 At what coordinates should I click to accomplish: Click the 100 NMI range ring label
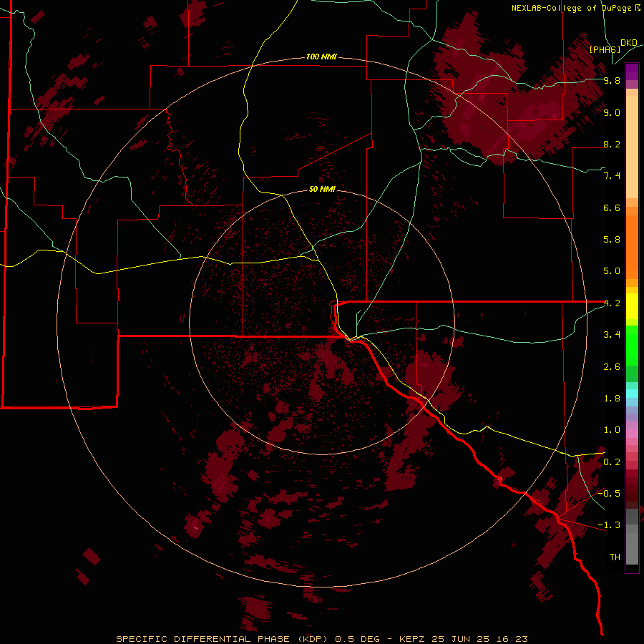tap(321, 57)
